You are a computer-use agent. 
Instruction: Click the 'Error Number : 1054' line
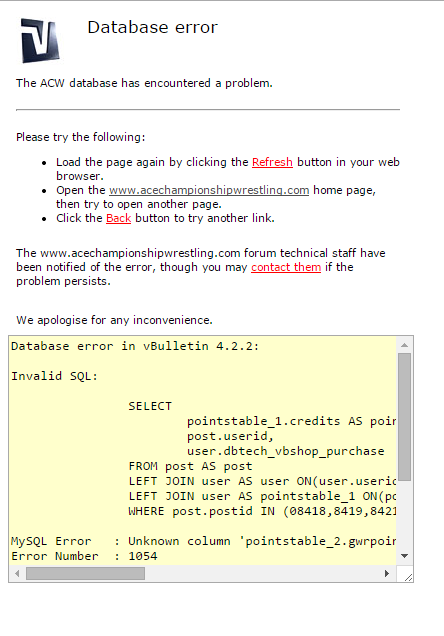(x=84, y=556)
